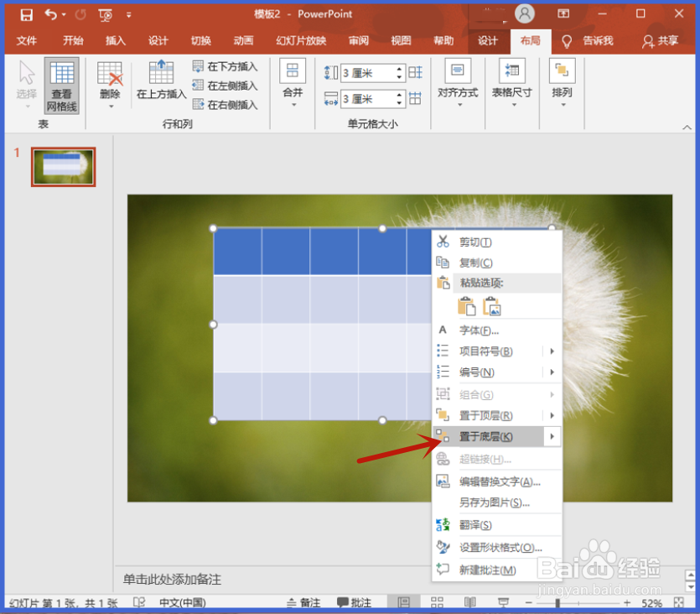Viewport: 700px width, 614px height.
Task: Switch to the 插入 ribbon tab
Action: (x=115, y=41)
